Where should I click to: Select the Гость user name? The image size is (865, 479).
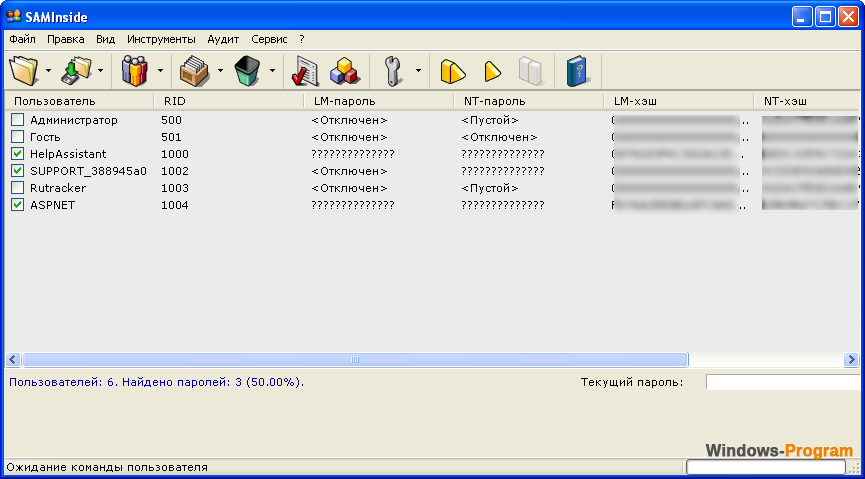(x=45, y=137)
